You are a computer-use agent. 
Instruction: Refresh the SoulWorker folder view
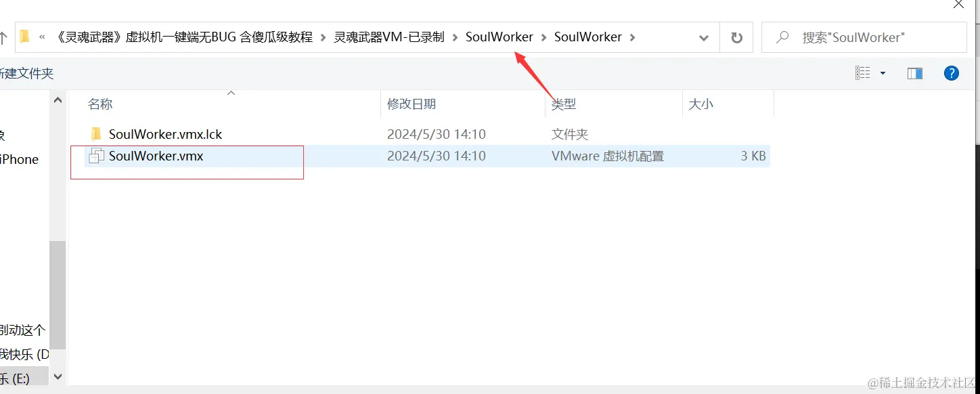[736, 38]
